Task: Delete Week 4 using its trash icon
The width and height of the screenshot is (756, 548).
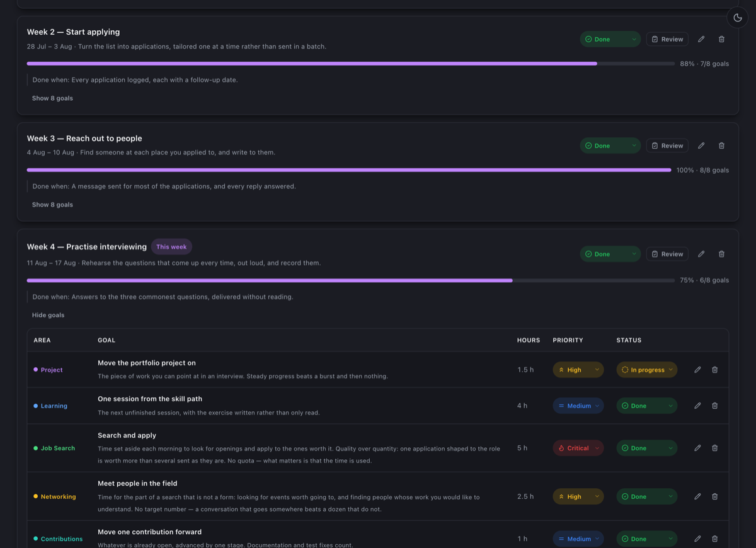Action: click(x=721, y=254)
